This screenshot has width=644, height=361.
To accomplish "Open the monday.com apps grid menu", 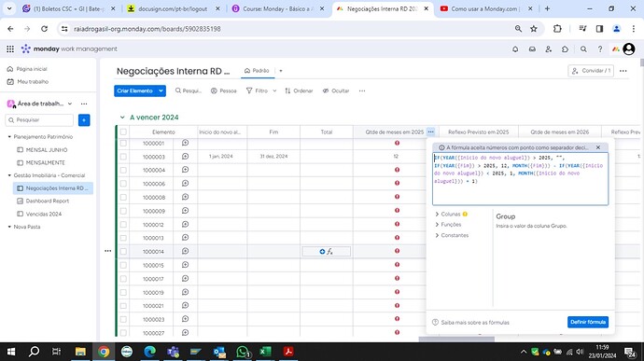I will click(10, 49).
